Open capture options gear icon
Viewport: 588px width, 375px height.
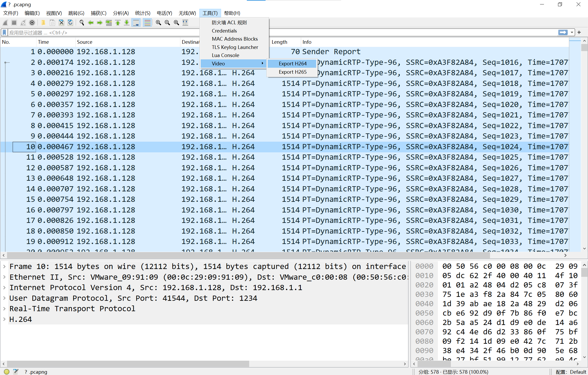(x=32, y=23)
